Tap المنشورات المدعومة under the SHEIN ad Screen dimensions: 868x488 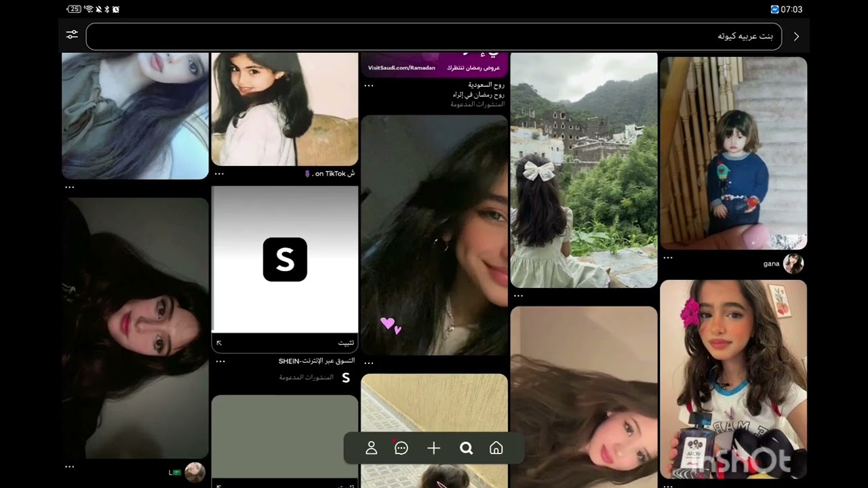tap(306, 378)
